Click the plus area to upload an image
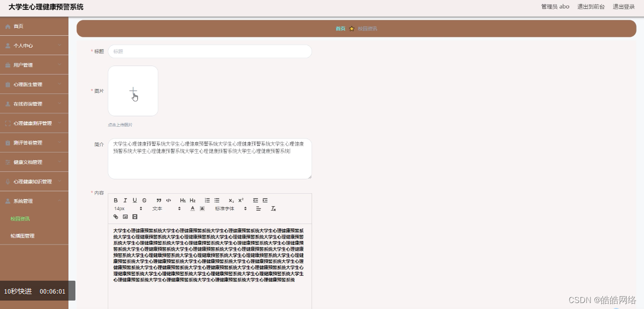 (133, 90)
